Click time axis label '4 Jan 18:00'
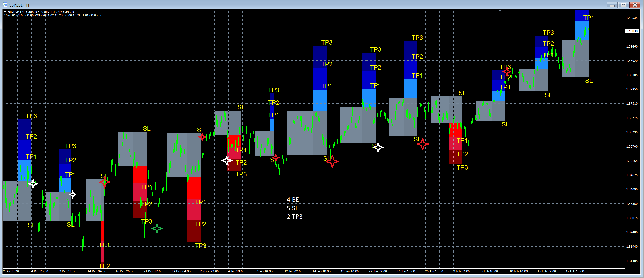 click(x=236, y=271)
